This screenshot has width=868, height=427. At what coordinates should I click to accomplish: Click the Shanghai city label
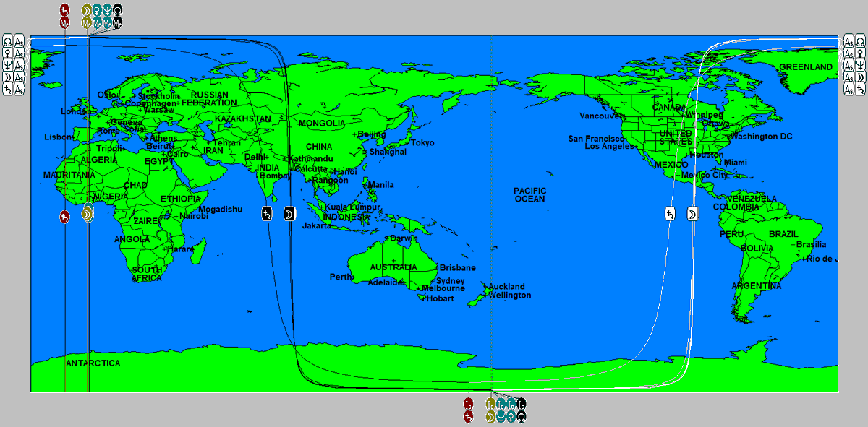388,152
